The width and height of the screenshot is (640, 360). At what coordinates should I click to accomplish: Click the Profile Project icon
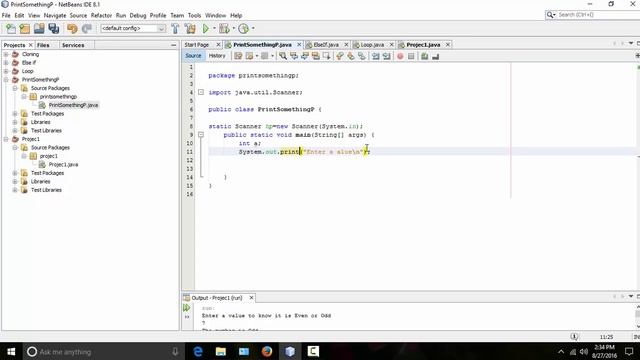click(244, 29)
